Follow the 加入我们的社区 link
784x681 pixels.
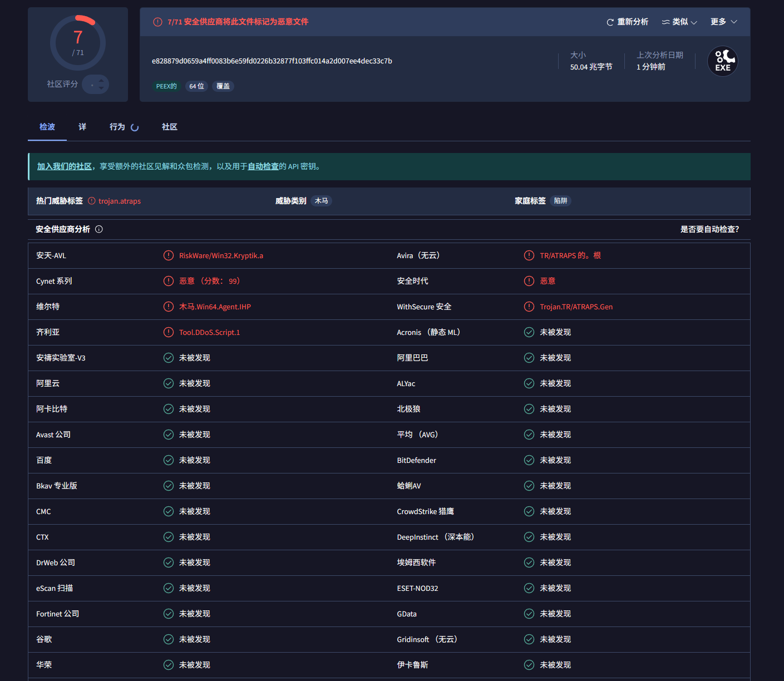[65, 166]
